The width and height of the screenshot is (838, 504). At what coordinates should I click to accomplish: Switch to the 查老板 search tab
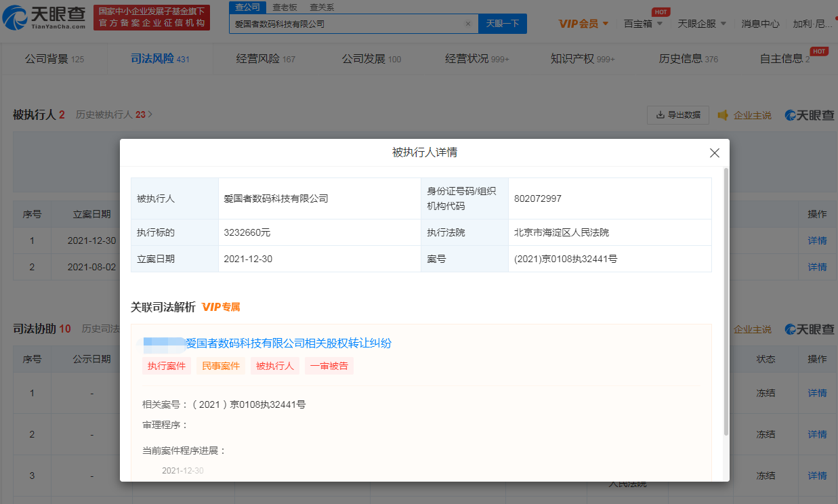click(285, 7)
